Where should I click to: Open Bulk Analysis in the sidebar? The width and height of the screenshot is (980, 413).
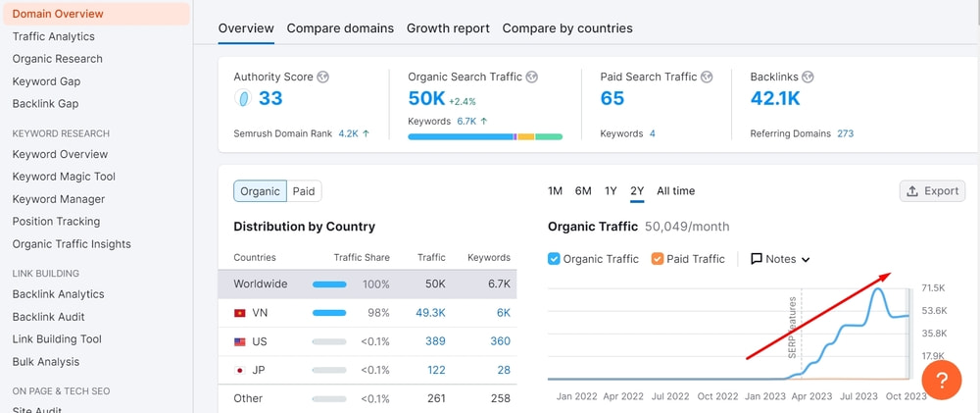(x=46, y=362)
